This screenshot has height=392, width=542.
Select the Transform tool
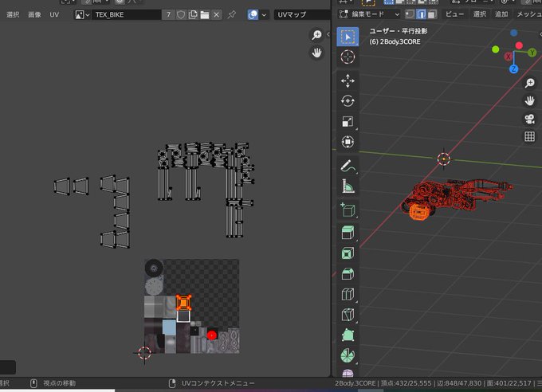pos(348,142)
